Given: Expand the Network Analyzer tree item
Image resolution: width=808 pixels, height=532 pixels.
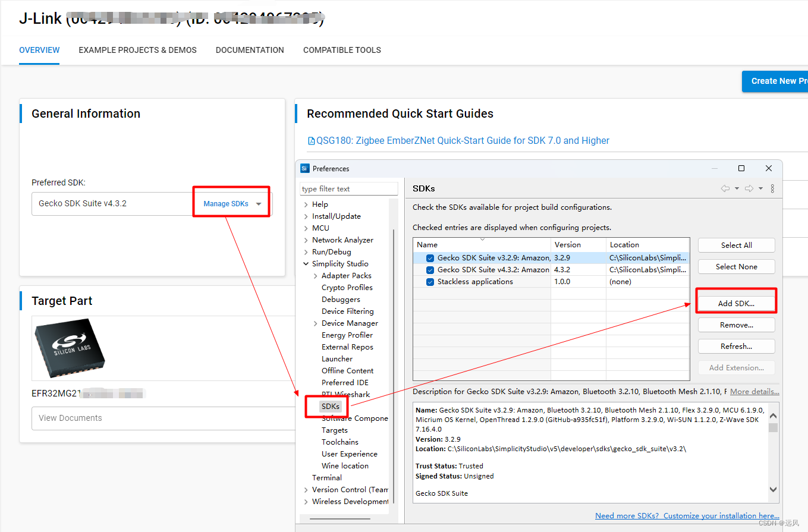Looking at the screenshot, I should point(306,240).
